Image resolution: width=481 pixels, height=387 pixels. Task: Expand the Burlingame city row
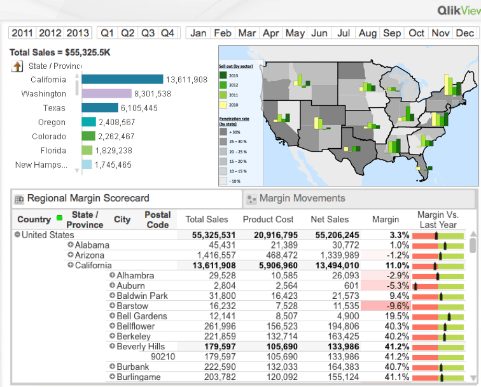(112, 376)
